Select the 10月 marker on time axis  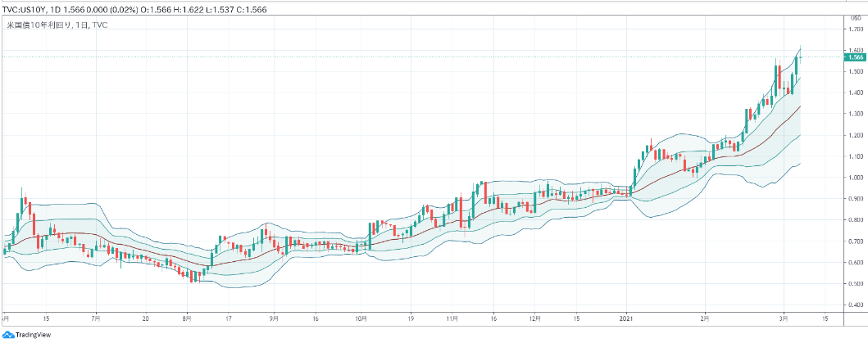(361, 317)
